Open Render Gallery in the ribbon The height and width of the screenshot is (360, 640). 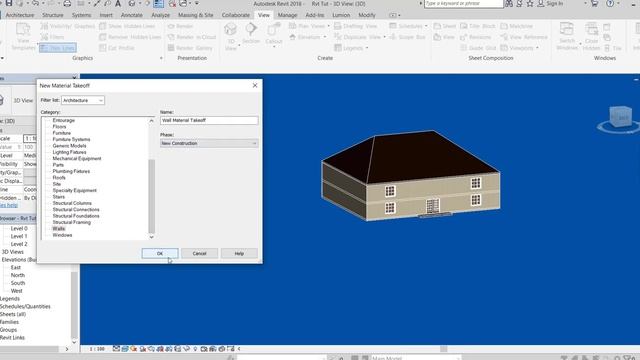190,48
